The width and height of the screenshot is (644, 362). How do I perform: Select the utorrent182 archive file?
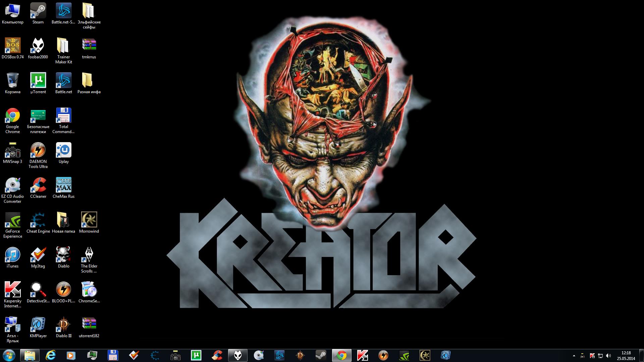point(89,328)
